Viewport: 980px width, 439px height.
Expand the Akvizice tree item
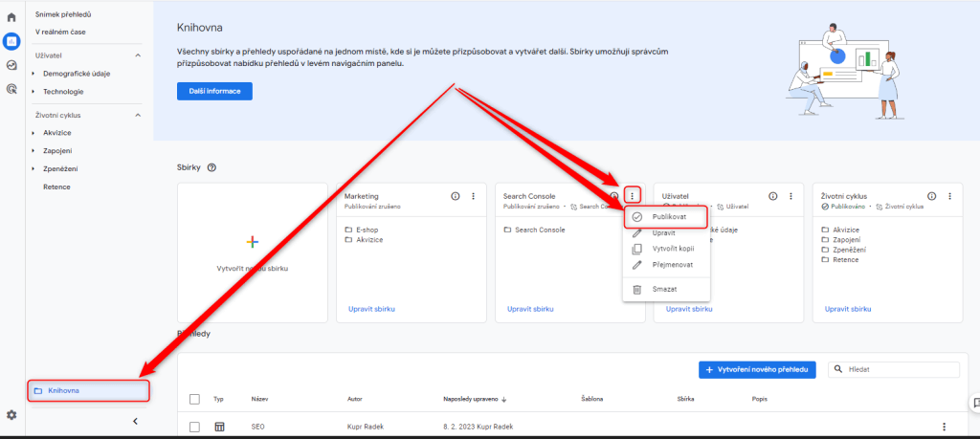[x=33, y=133]
